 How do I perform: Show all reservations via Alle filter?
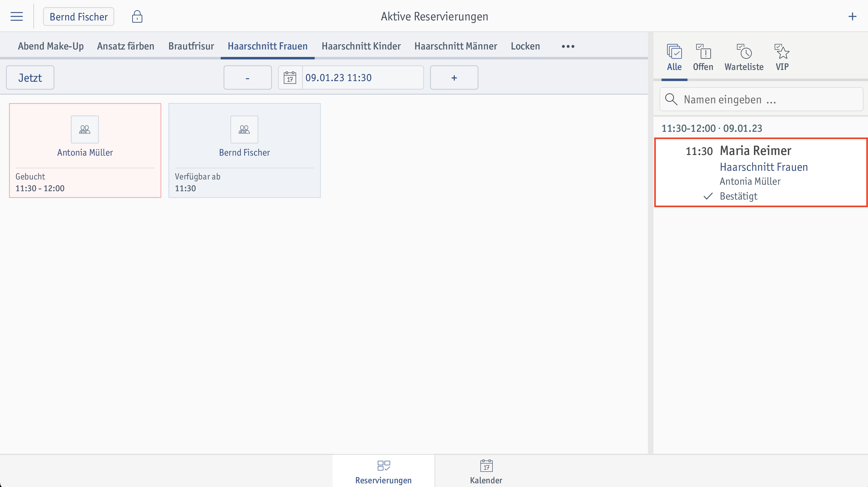674,57
